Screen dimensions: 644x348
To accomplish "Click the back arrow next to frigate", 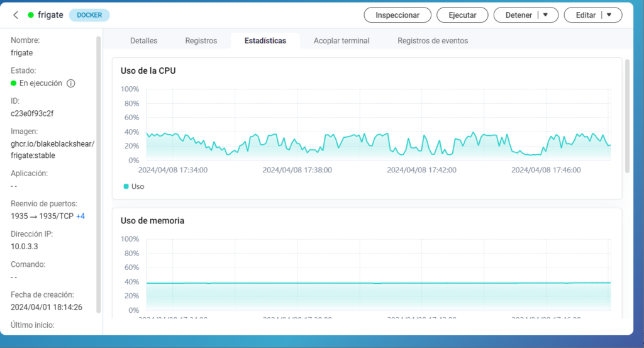I will 16,15.
